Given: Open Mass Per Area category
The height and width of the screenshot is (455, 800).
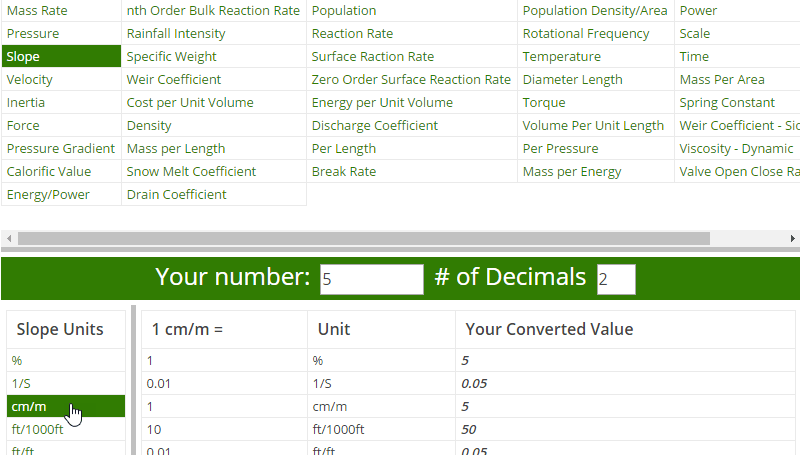Looking at the screenshot, I should pyautogui.click(x=722, y=80).
